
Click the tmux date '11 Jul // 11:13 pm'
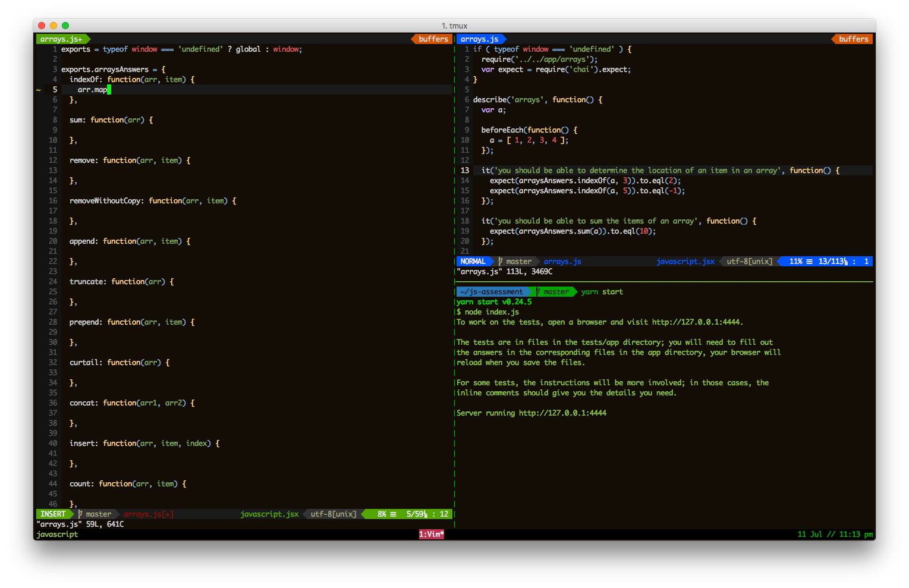point(835,534)
